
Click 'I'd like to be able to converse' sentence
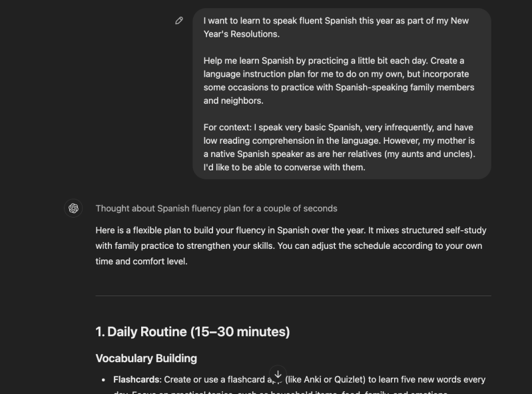[x=284, y=167]
